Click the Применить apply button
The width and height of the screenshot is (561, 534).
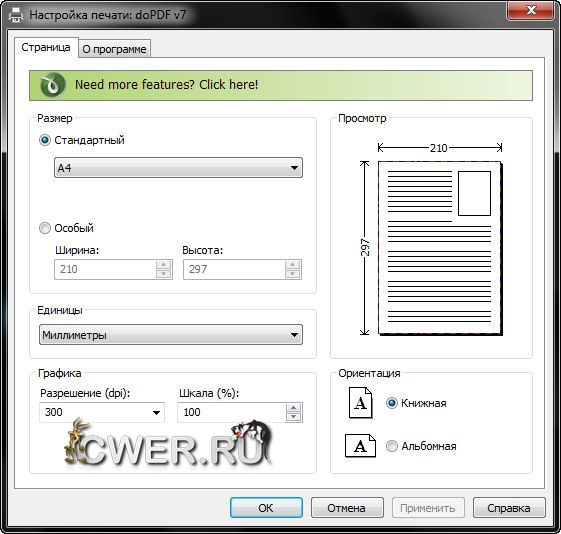tap(428, 508)
